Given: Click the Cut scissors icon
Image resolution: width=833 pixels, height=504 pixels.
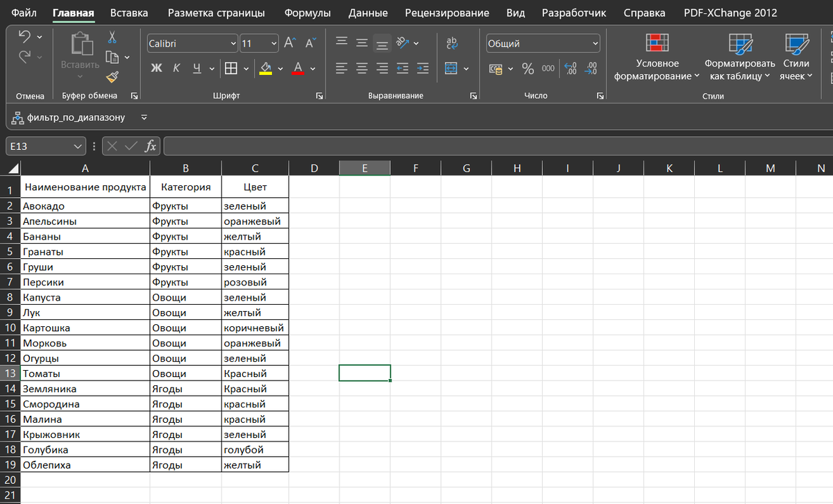Looking at the screenshot, I should 112,36.
